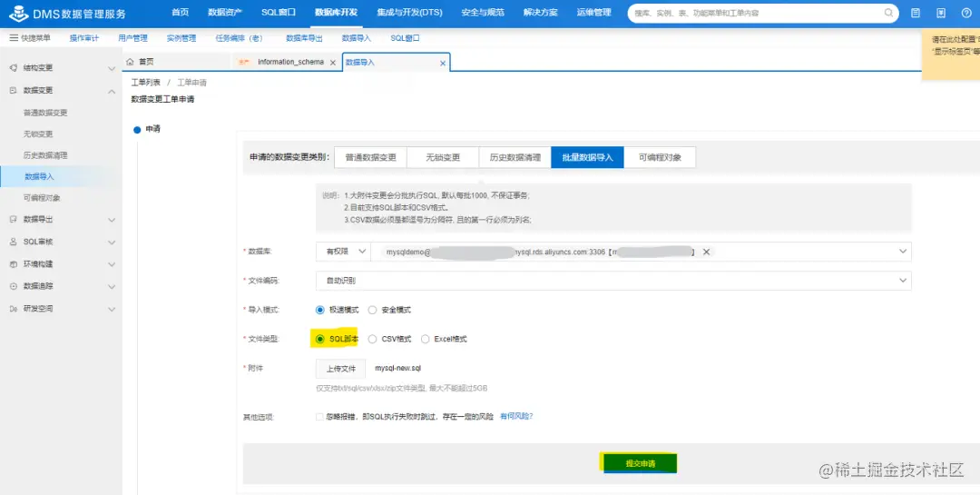
Task: Expand the 环境构建 sidebar section
Action: coord(112,264)
